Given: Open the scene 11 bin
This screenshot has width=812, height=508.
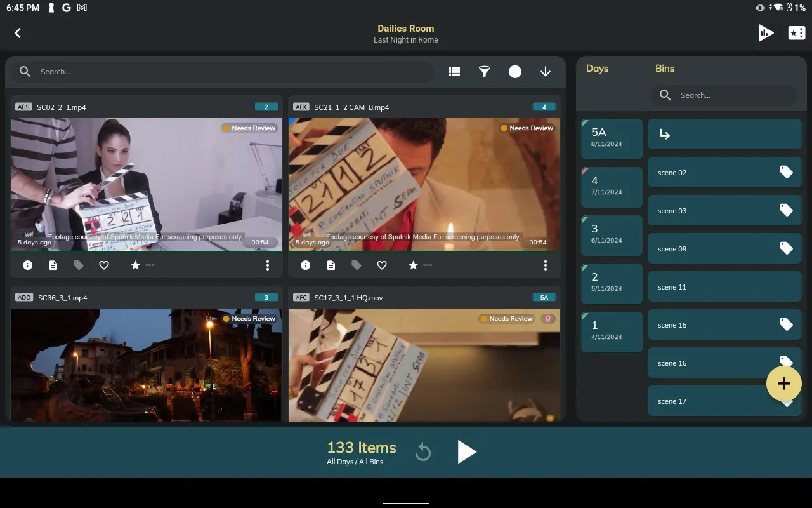Looking at the screenshot, I should [724, 287].
